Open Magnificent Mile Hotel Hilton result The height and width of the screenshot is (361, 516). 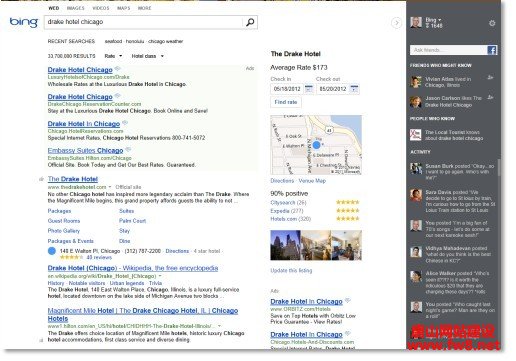(143, 314)
